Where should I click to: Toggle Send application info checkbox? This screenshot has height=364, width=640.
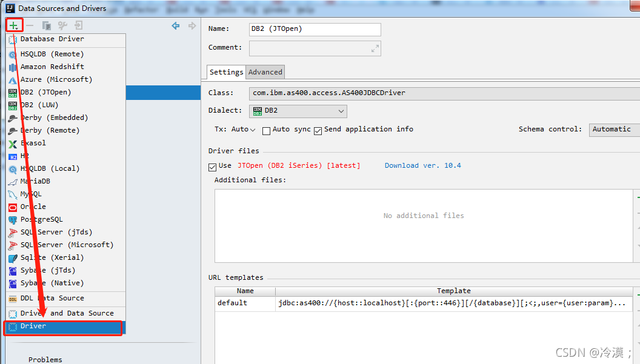318,131
